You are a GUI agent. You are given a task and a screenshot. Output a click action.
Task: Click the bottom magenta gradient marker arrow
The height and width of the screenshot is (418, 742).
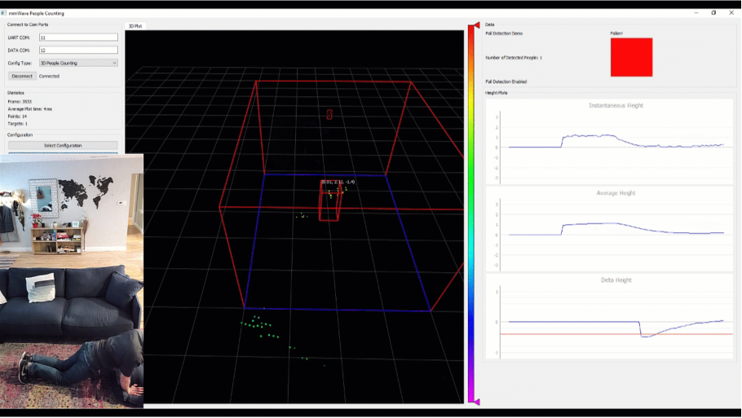tap(476, 401)
